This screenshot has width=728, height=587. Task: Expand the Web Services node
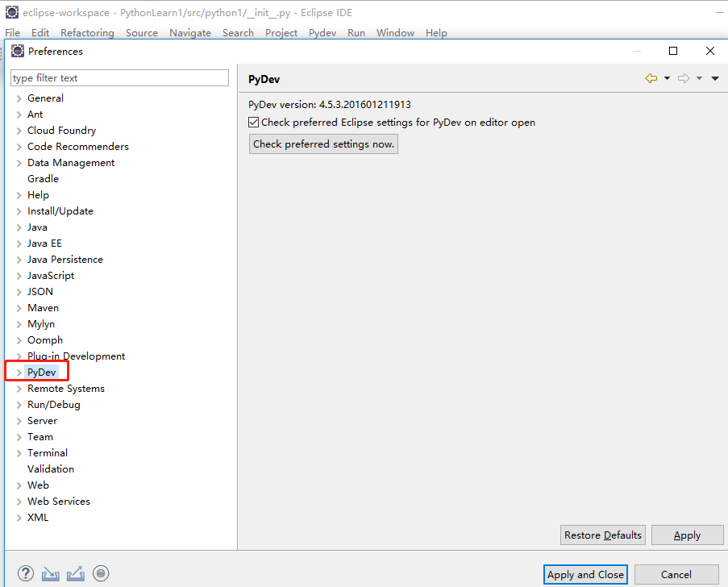(x=19, y=502)
